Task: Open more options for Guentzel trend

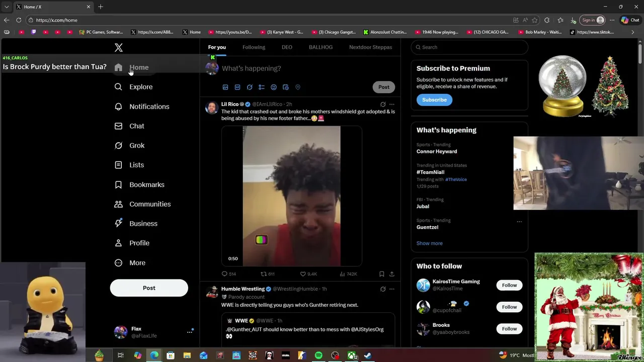Action: [519, 222]
